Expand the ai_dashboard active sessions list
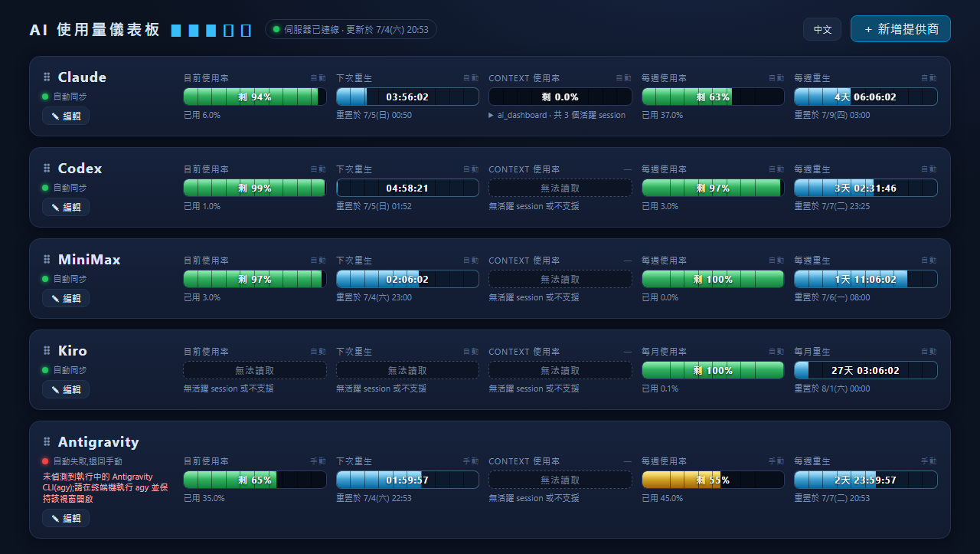 (557, 115)
